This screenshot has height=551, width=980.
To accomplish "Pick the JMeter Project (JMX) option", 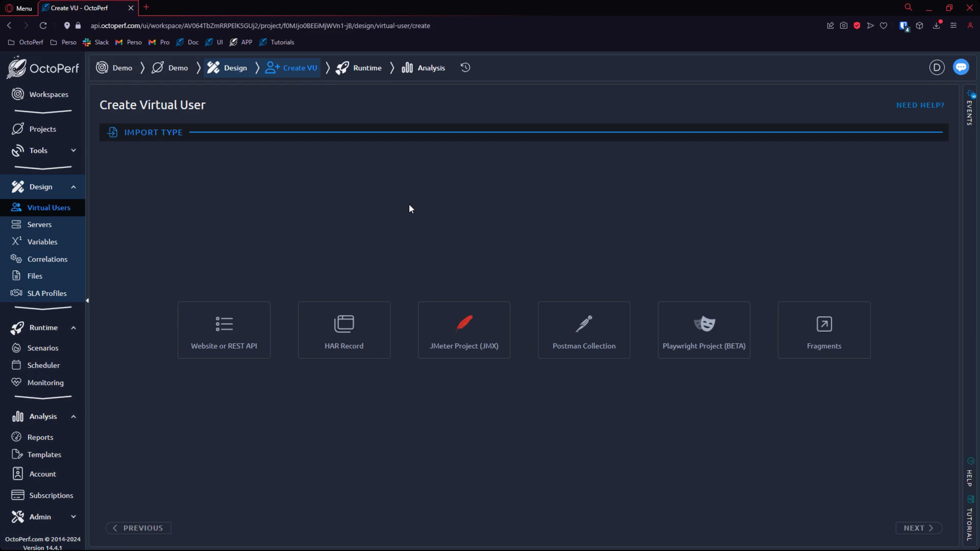I will tap(464, 330).
